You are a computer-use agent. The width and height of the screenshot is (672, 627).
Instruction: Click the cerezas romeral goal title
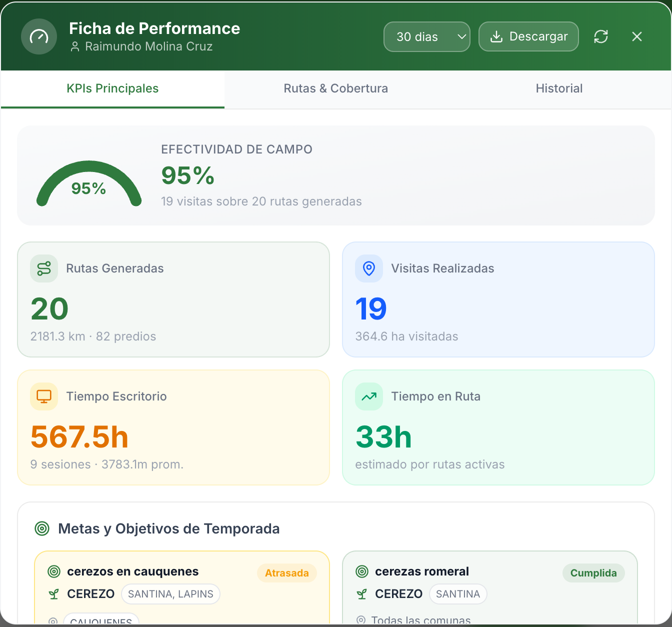pyautogui.click(x=422, y=571)
